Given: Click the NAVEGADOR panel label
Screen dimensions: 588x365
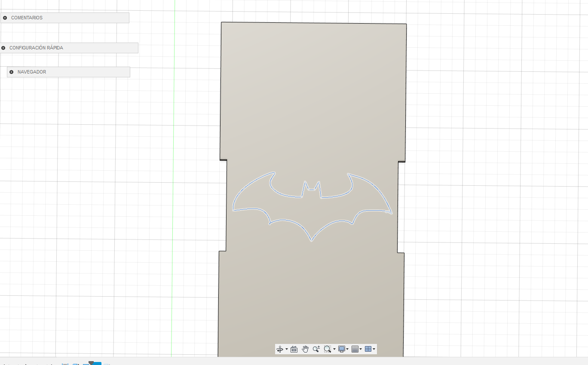Looking at the screenshot, I should tap(32, 72).
